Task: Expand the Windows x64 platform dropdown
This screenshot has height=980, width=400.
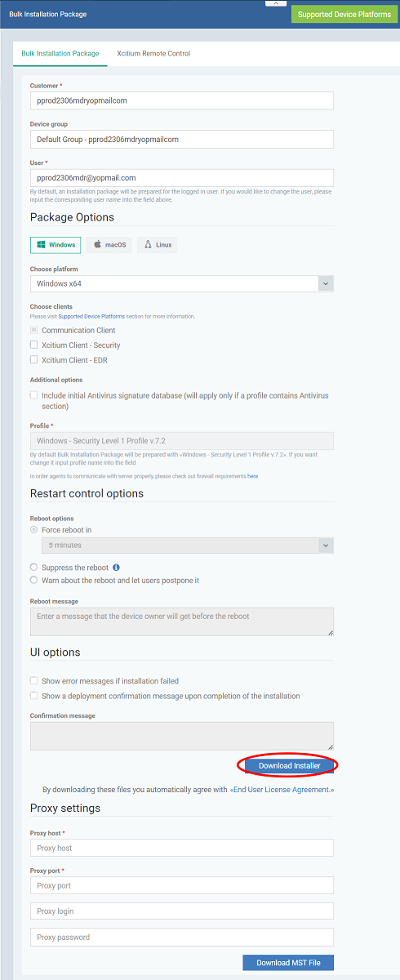Action: (x=182, y=283)
